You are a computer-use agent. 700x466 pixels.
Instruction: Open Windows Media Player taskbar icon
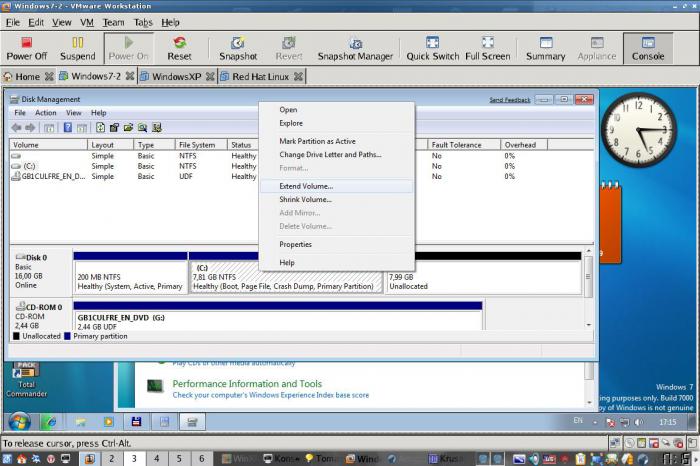108,422
